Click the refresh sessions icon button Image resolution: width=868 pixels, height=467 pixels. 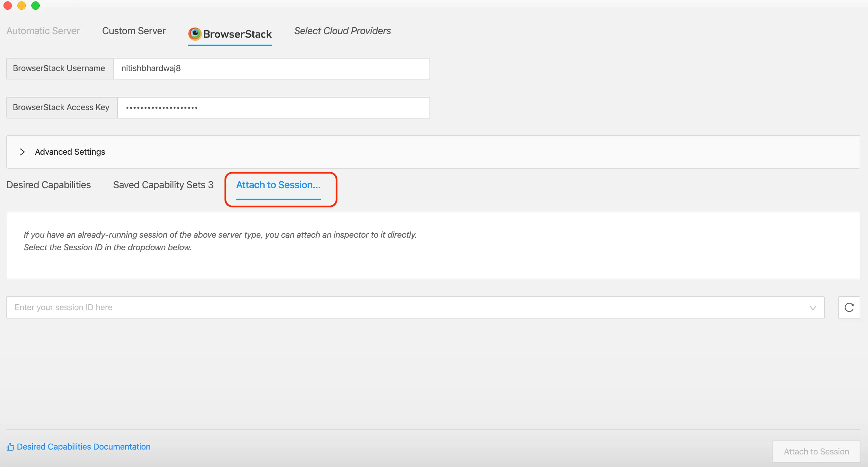click(849, 307)
